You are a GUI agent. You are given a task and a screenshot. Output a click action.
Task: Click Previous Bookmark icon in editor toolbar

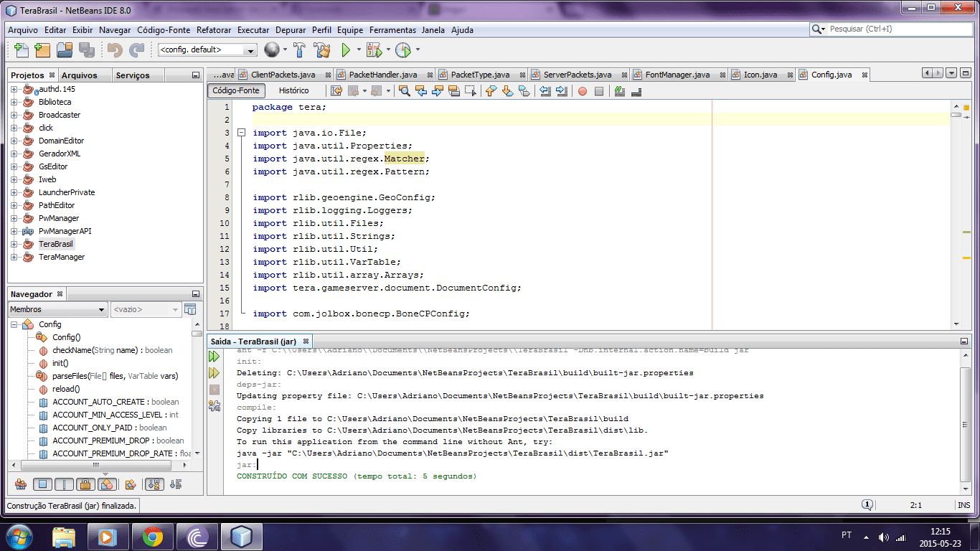coord(491,91)
